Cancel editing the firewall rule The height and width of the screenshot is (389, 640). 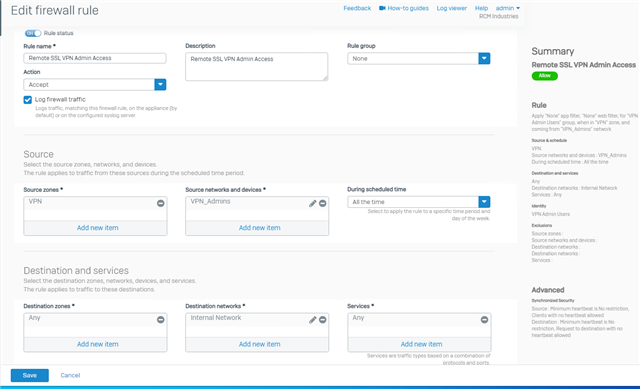70,375
